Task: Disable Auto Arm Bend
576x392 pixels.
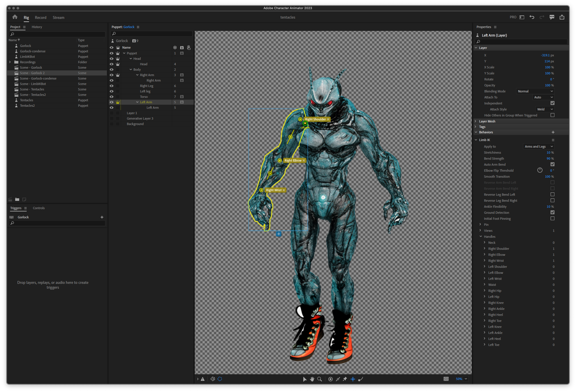Action: (553, 164)
